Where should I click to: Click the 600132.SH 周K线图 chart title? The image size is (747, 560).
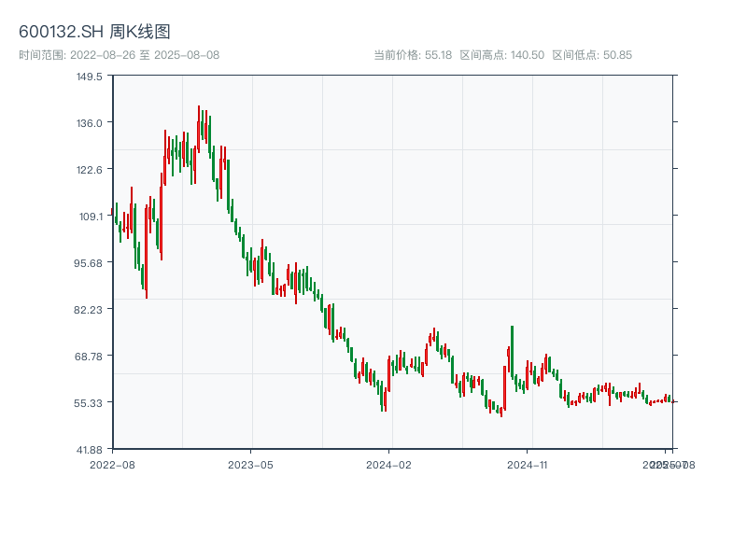point(94,32)
